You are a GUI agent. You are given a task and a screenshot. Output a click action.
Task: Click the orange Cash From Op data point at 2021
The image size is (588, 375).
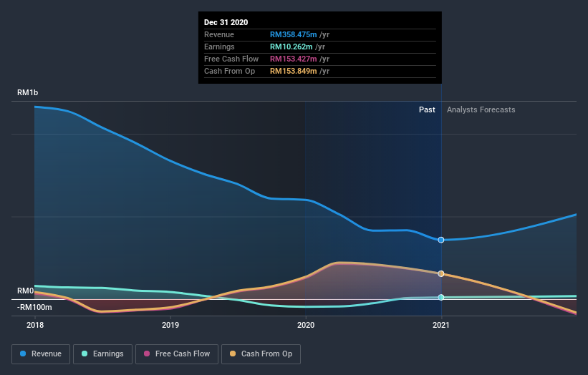pos(441,274)
